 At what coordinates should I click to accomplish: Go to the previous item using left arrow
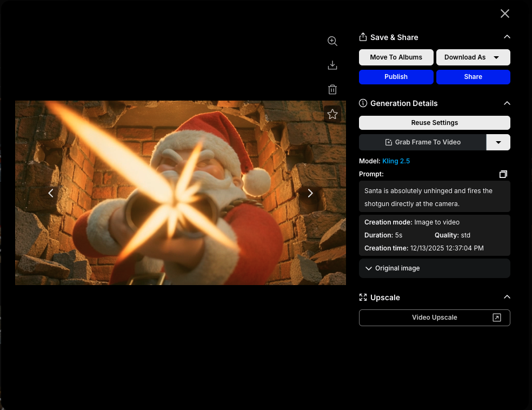coord(51,193)
